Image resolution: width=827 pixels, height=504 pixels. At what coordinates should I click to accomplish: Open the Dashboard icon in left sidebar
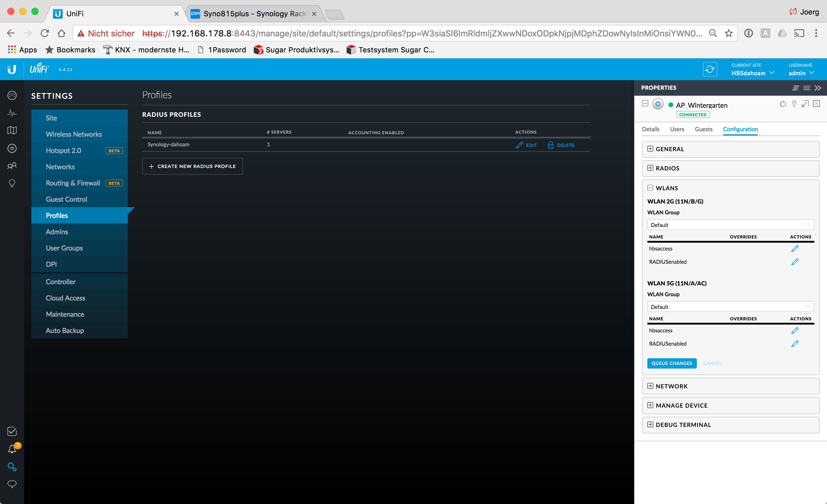(12, 95)
